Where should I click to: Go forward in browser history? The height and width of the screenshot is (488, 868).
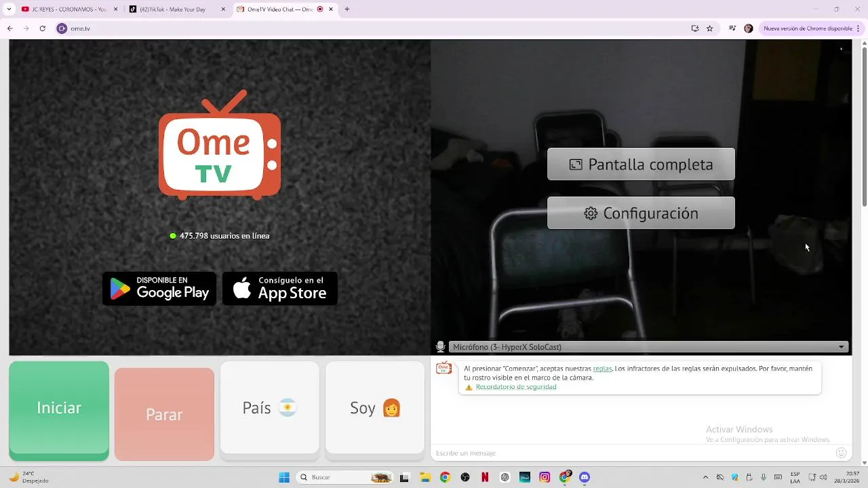click(x=26, y=28)
